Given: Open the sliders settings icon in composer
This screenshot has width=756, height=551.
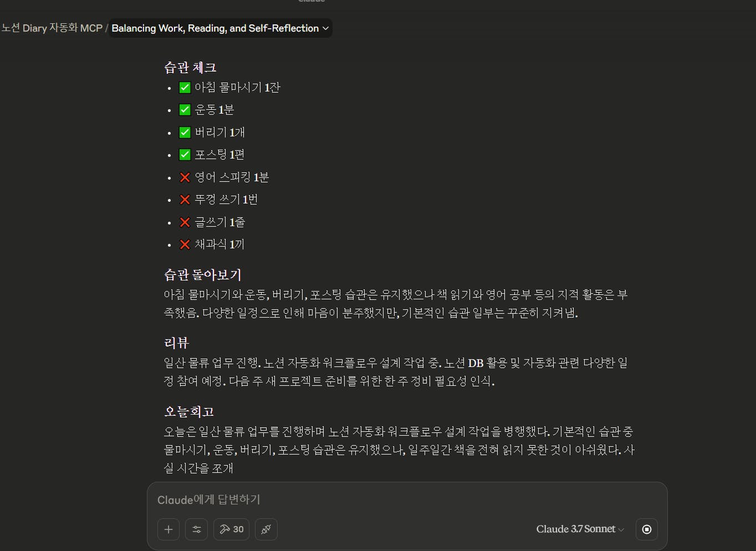Looking at the screenshot, I should pos(197,529).
